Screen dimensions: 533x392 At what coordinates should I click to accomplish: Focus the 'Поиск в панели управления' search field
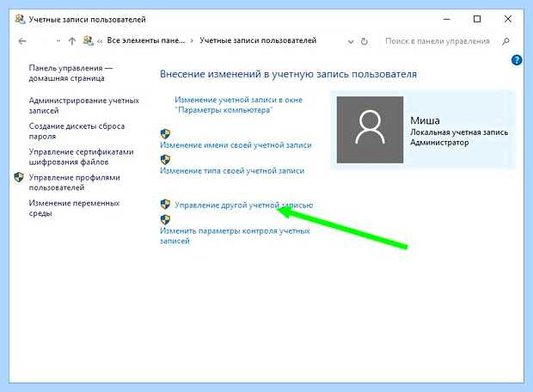click(438, 41)
